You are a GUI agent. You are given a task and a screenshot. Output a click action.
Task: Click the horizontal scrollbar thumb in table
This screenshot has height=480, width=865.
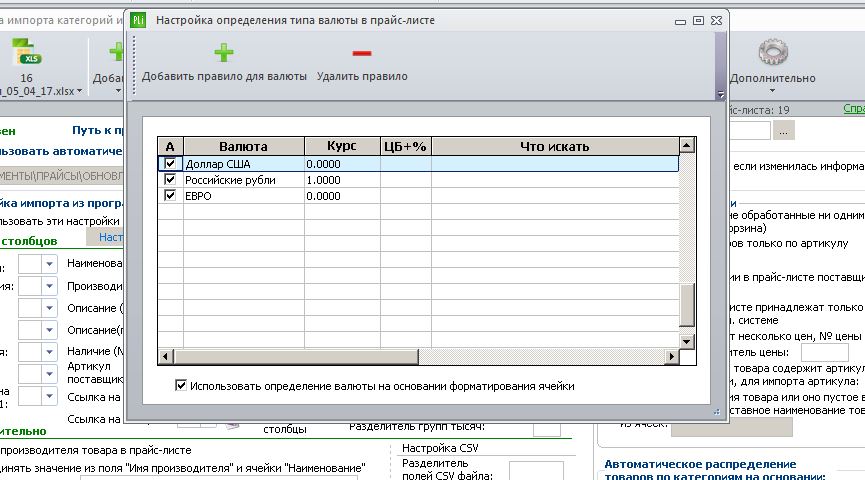296,356
